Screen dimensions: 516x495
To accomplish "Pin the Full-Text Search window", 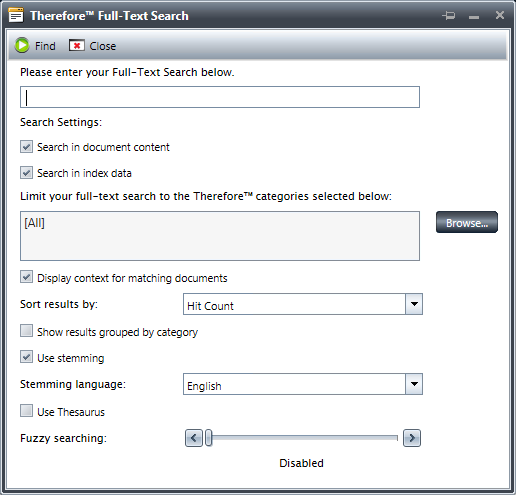I will click(x=449, y=15).
